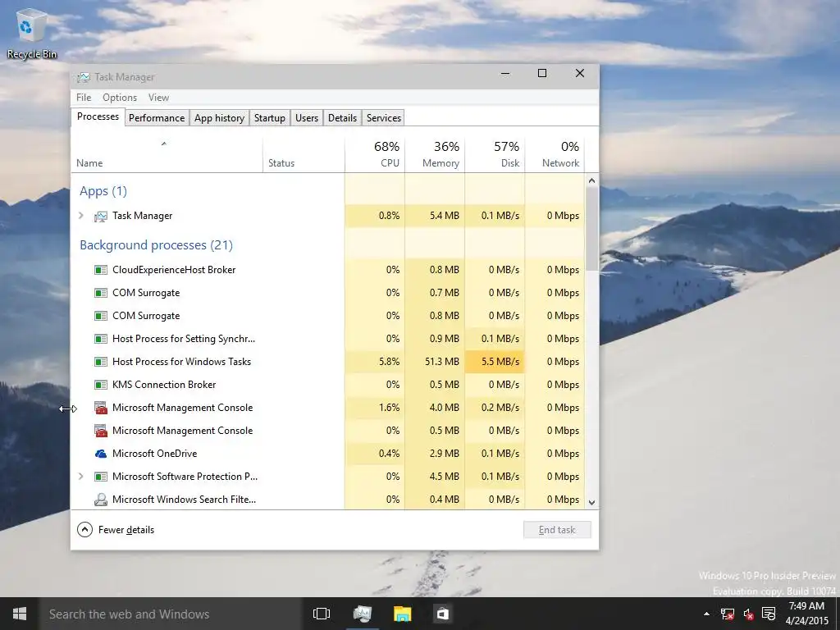Select the Background processes (21) header
The width and height of the screenshot is (840, 630).
coord(157,245)
